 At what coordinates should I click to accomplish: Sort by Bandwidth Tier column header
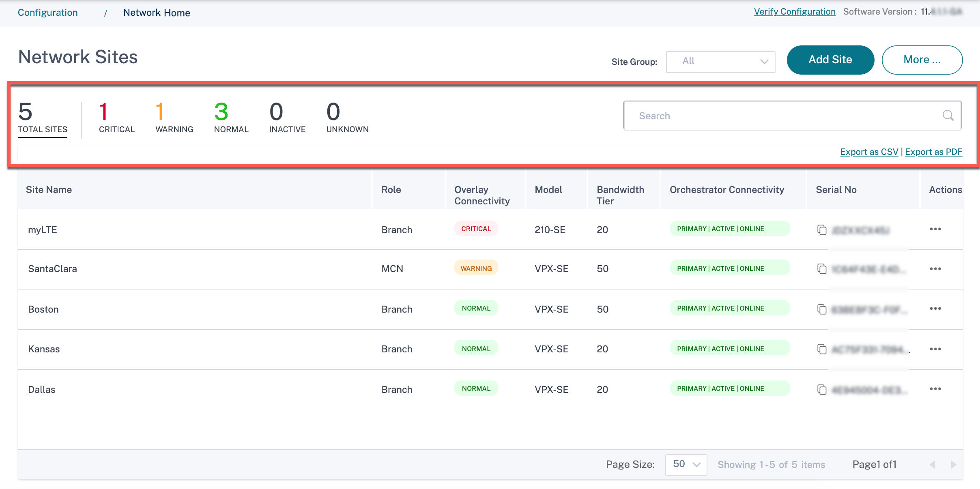(x=620, y=195)
